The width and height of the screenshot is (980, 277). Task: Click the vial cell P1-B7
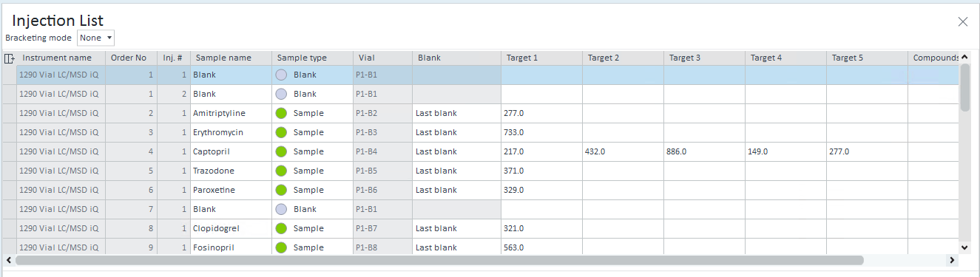pos(383,228)
